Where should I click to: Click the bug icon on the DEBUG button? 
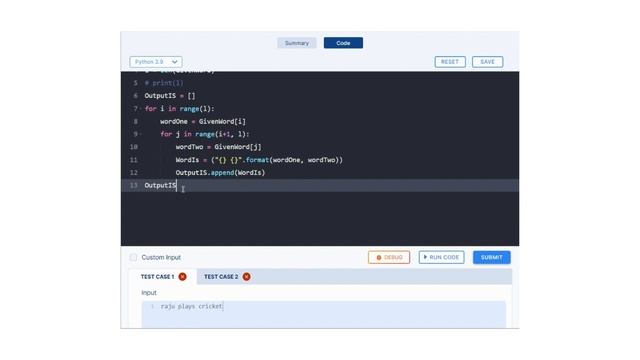(x=379, y=258)
